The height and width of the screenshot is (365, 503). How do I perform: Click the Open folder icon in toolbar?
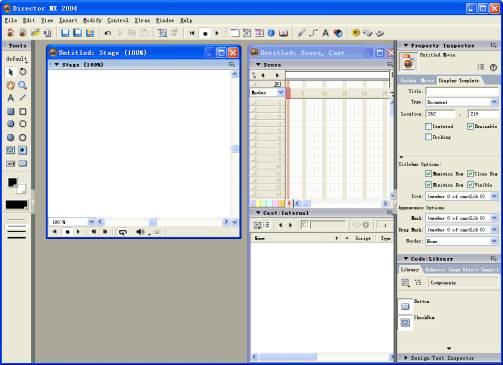(x=35, y=33)
